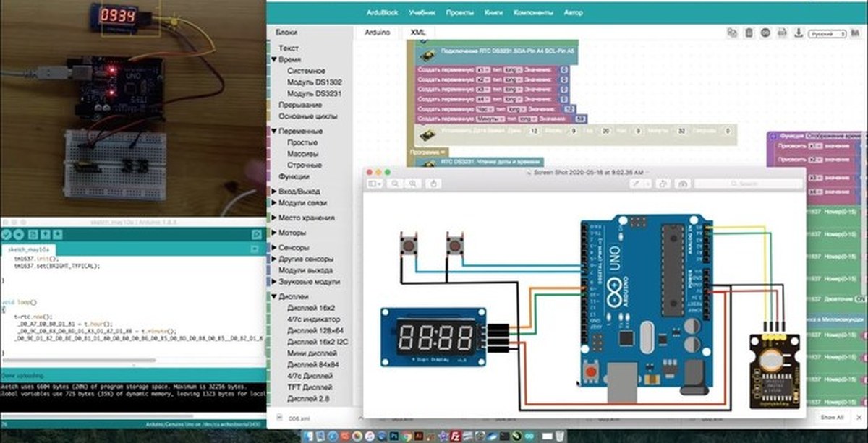Open FileZilla from the Dock
Screen dimensions: 868x443
(456, 436)
